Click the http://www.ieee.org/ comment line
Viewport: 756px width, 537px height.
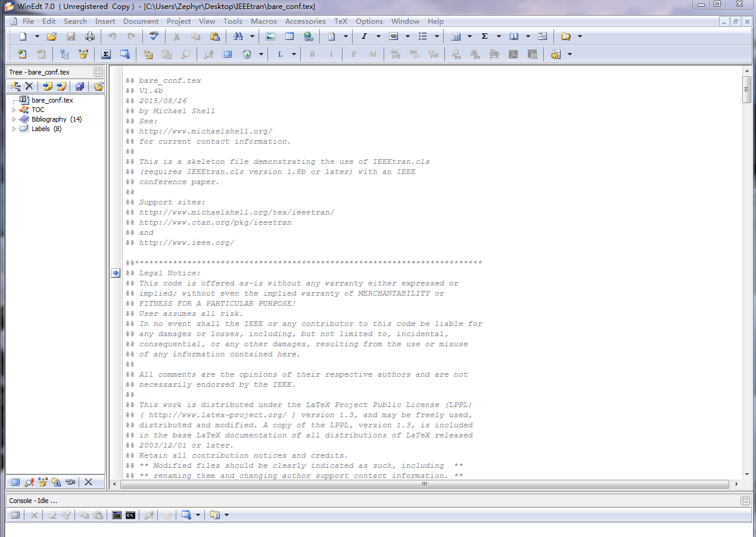pyautogui.click(x=180, y=243)
